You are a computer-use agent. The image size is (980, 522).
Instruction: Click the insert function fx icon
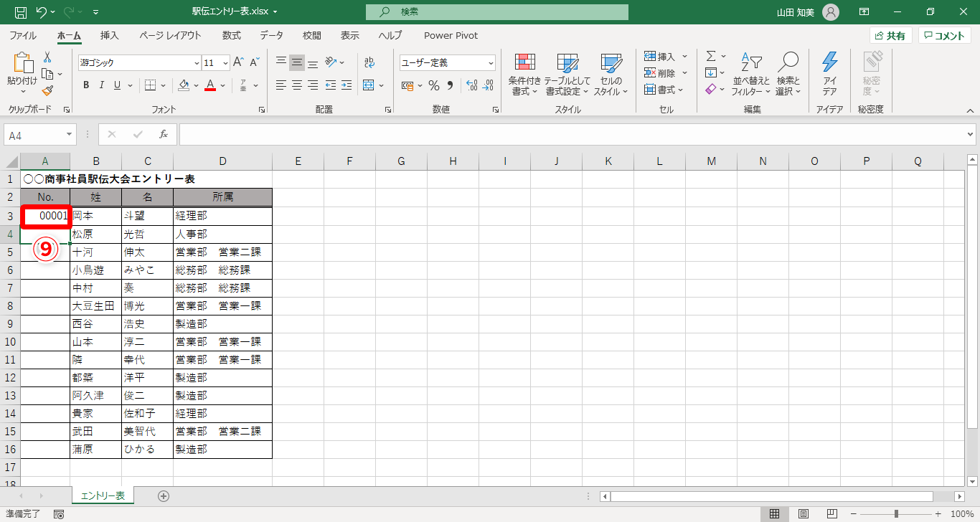pos(164,134)
